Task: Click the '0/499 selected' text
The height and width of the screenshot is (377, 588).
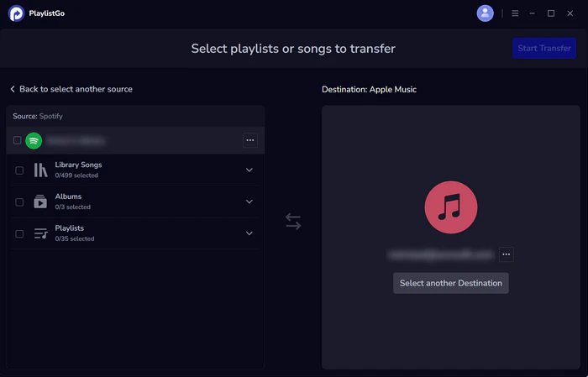Action: click(76, 175)
